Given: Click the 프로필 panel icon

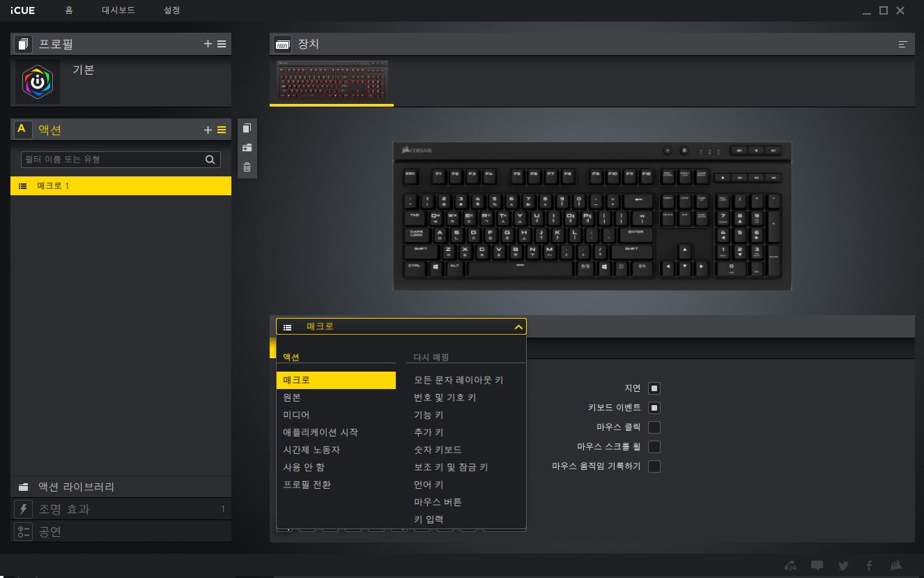Looking at the screenshot, I should click(23, 44).
